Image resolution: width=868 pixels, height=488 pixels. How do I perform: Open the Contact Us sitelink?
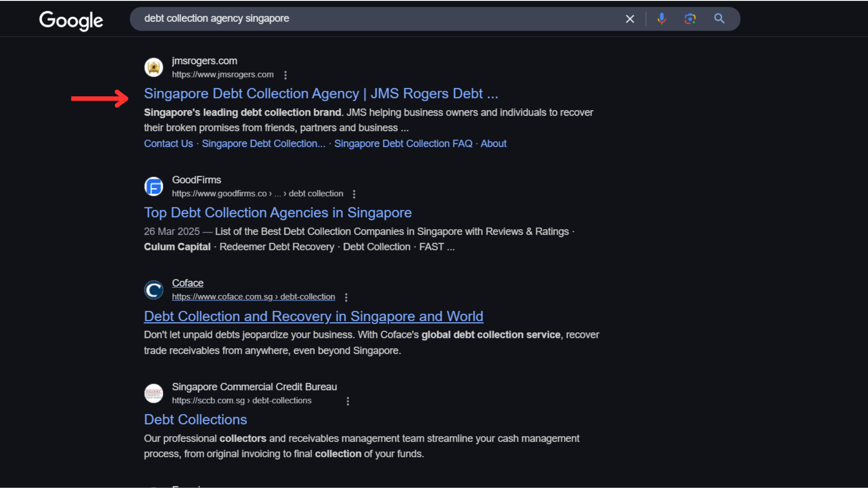coord(168,144)
